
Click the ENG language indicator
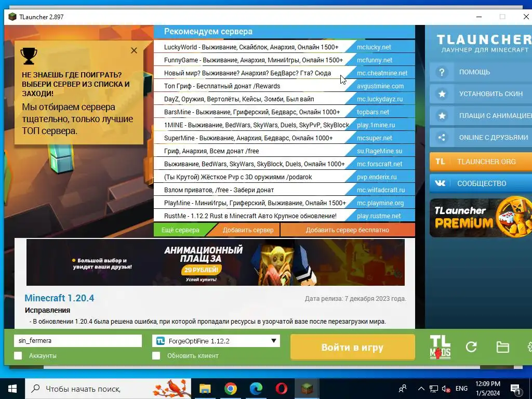tap(461, 389)
